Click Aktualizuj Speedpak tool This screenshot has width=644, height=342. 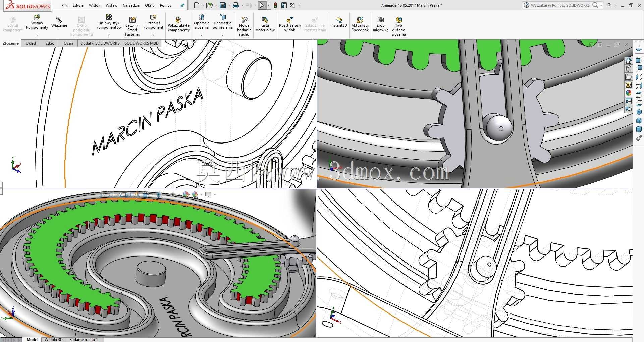[360, 24]
